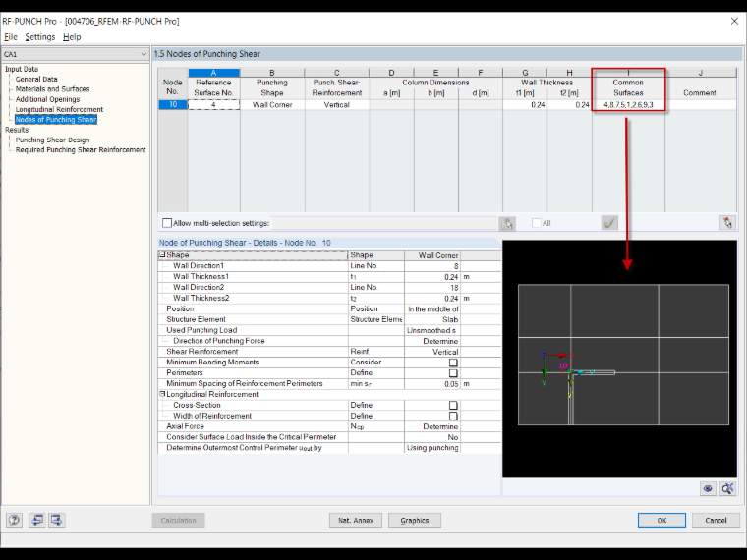The image size is (747, 560).
Task: Enable Allow multi-selection settings checkbox
Action: tap(167, 223)
